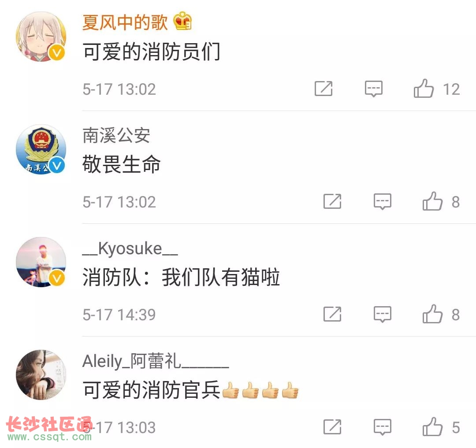Screen dimensions: 476x448
Task: Repost Aleily_阿蕾礼's comment
Action: [x=332, y=427]
